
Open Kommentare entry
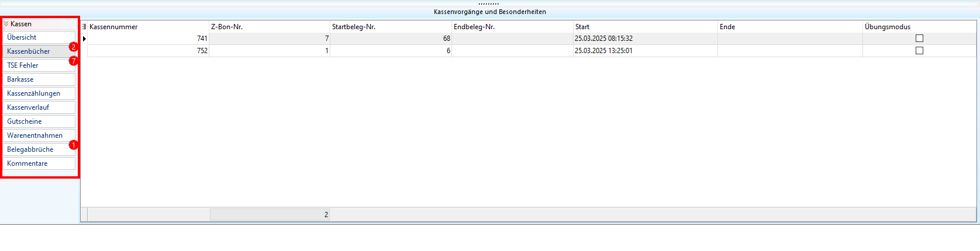coord(39,163)
